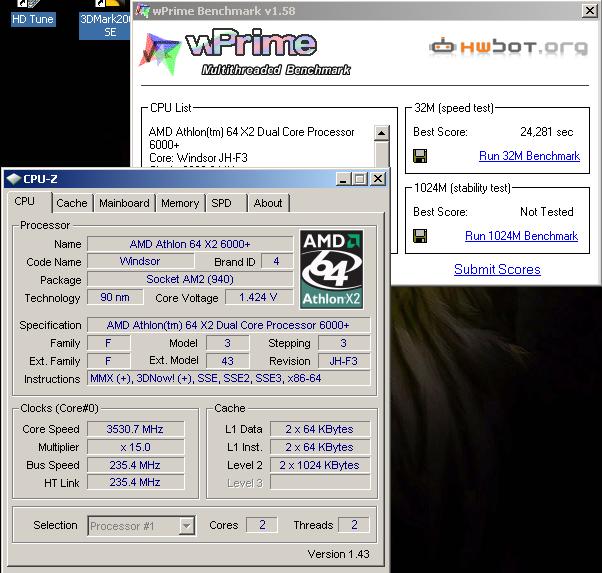The width and height of the screenshot is (602, 573).
Task: Click the Brand ID value 4
Action: 276,262
